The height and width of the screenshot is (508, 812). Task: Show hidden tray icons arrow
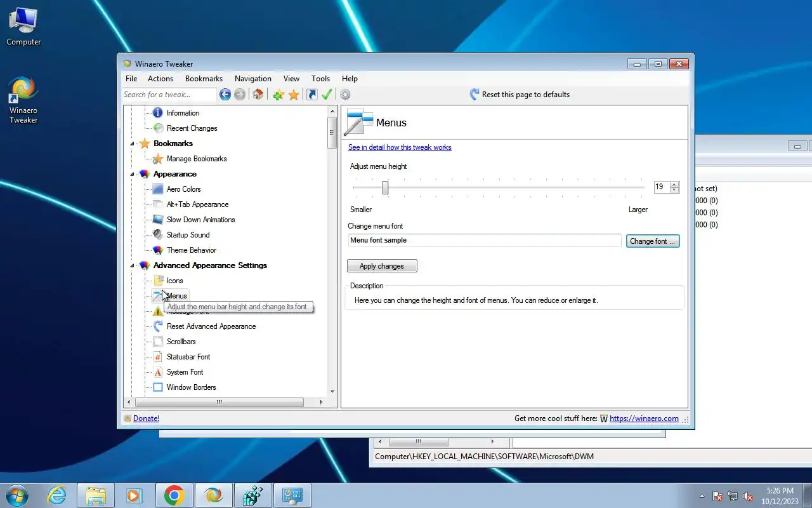[702, 496]
